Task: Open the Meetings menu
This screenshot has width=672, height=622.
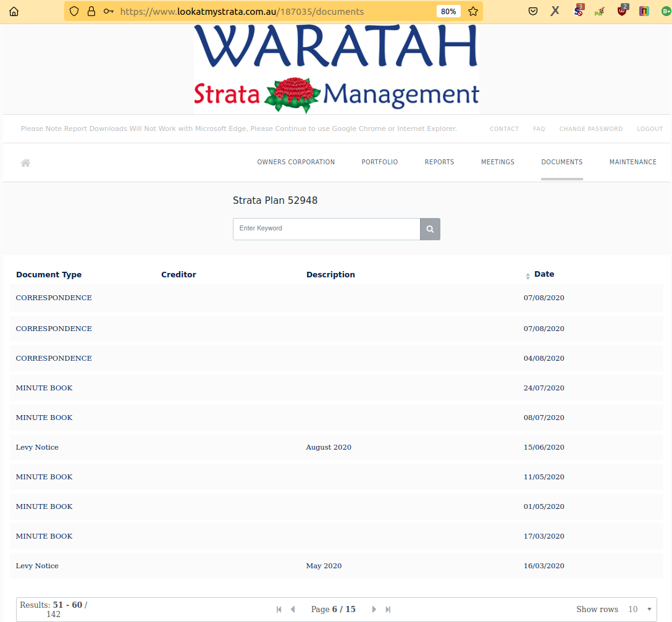Action: (x=498, y=162)
